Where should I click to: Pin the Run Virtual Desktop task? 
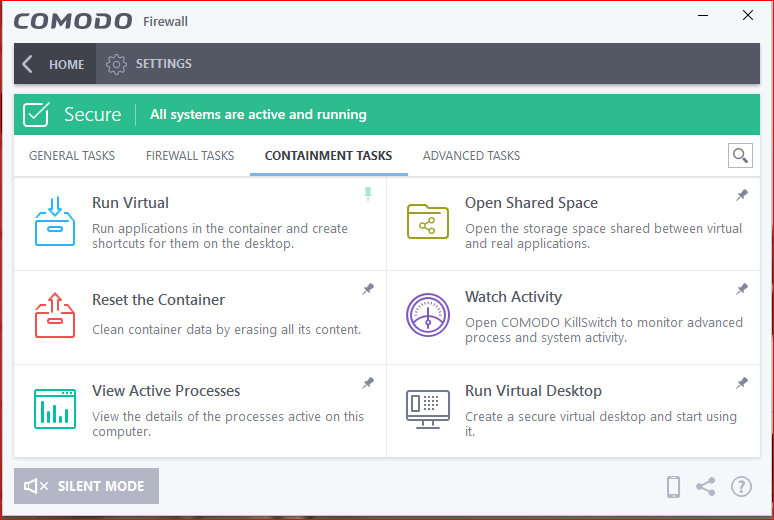click(741, 383)
